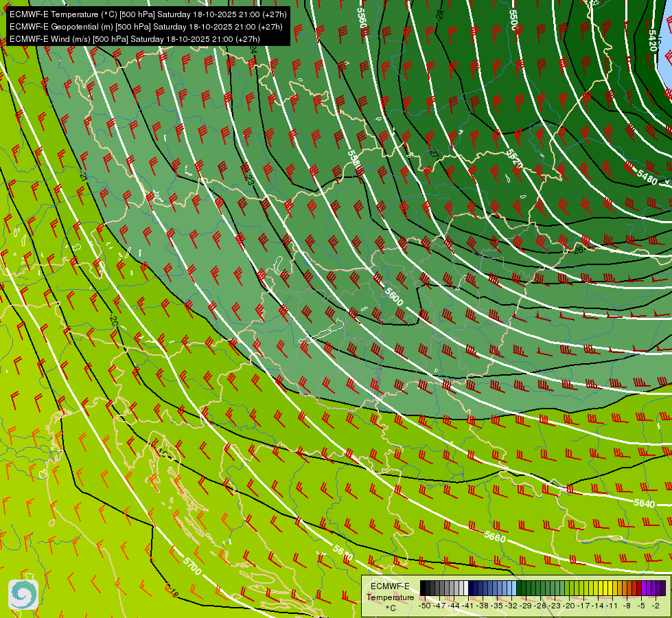Click the 5640 geopotential contour label
This screenshot has width=672, height=618.
(x=644, y=503)
